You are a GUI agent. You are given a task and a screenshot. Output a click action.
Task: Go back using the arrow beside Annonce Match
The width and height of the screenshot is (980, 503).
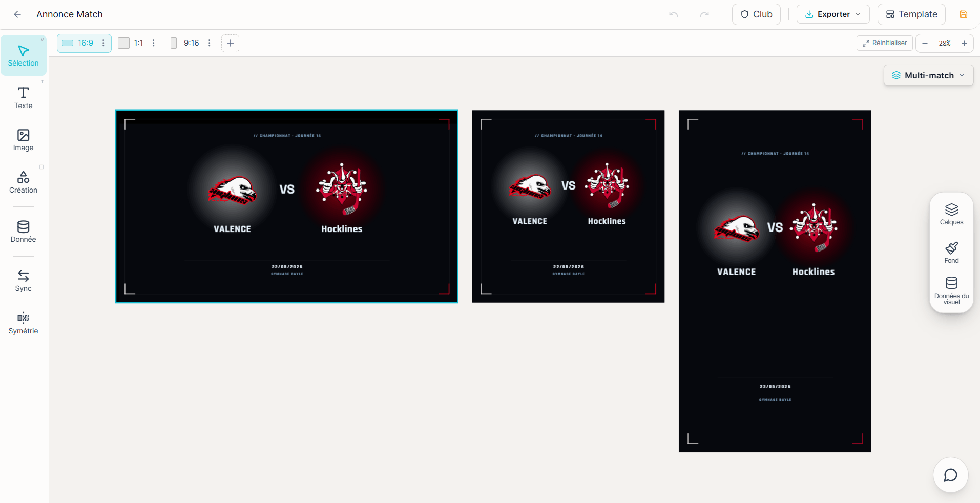pos(17,14)
